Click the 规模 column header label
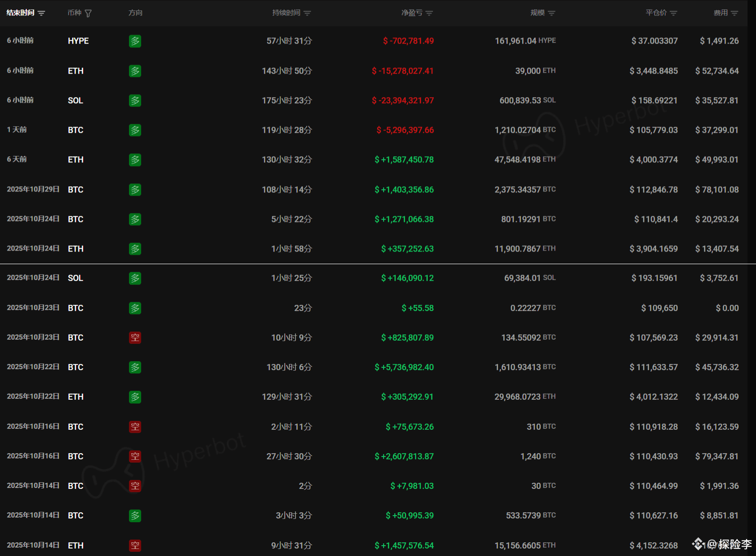This screenshot has width=756, height=556. click(x=537, y=13)
